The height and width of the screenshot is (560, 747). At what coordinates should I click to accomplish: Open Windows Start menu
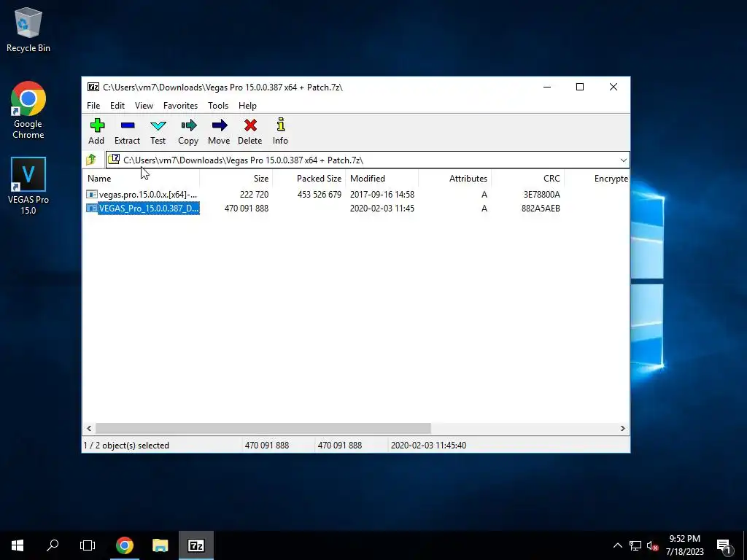click(x=18, y=545)
